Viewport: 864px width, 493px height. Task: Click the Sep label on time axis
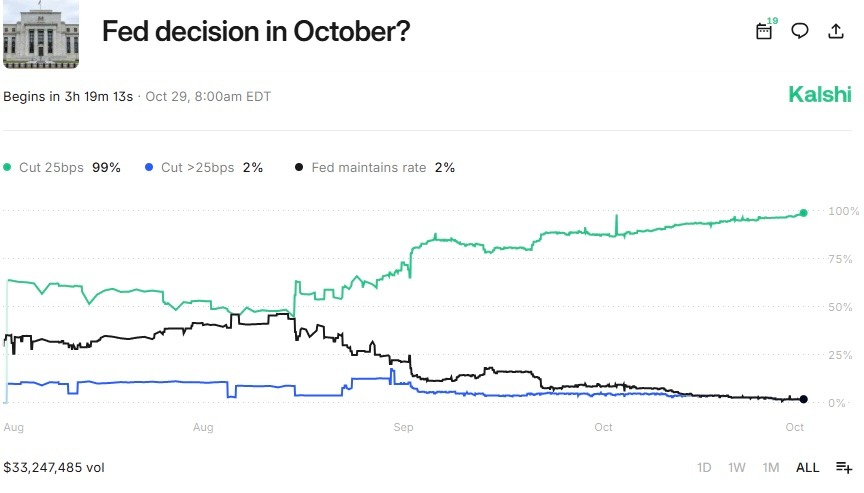click(x=404, y=427)
